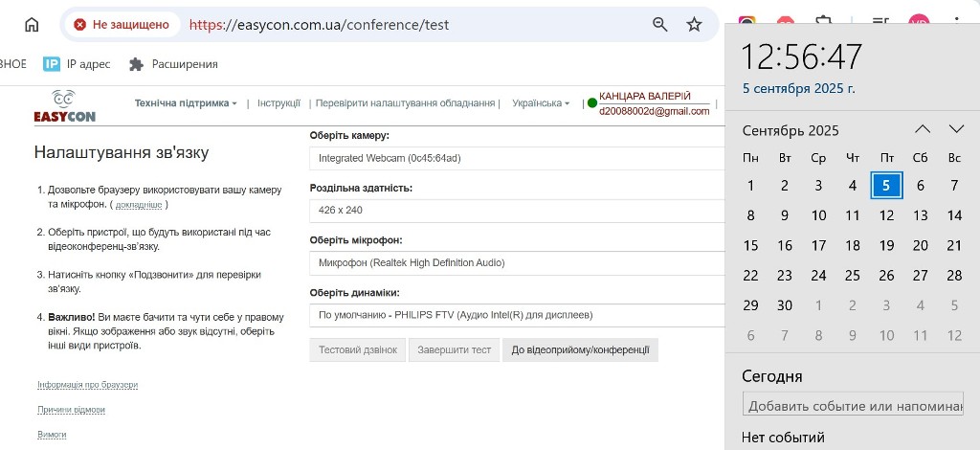Click the 'Не защищено' security warning badge
Image resolution: width=980 pixels, height=450 pixels.
coord(122,25)
